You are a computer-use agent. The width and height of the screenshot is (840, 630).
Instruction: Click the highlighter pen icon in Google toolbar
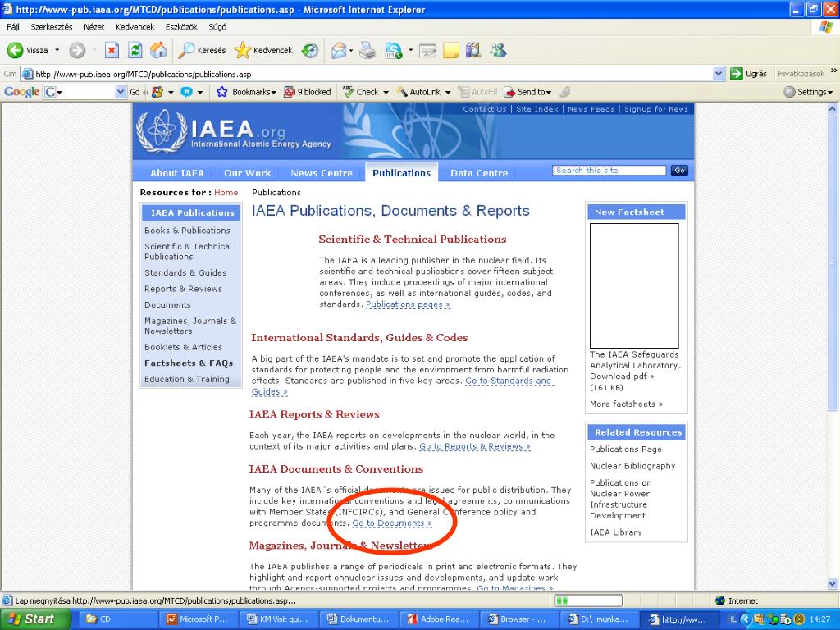pyautogui.click(x=564, y=92)
